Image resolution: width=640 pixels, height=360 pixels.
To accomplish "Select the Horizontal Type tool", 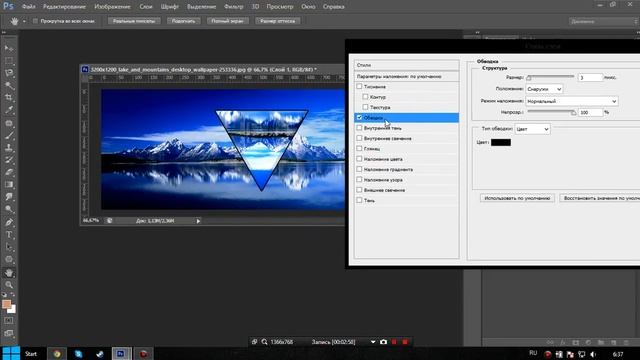I will (9, 235).
